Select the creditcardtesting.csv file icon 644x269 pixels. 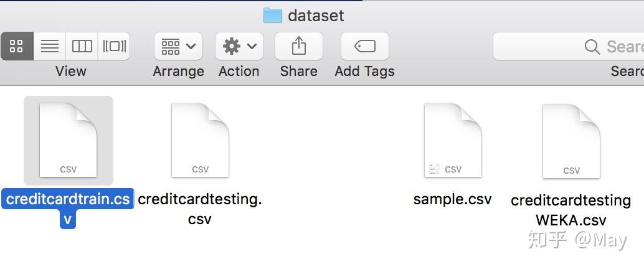tap(200, 141)
